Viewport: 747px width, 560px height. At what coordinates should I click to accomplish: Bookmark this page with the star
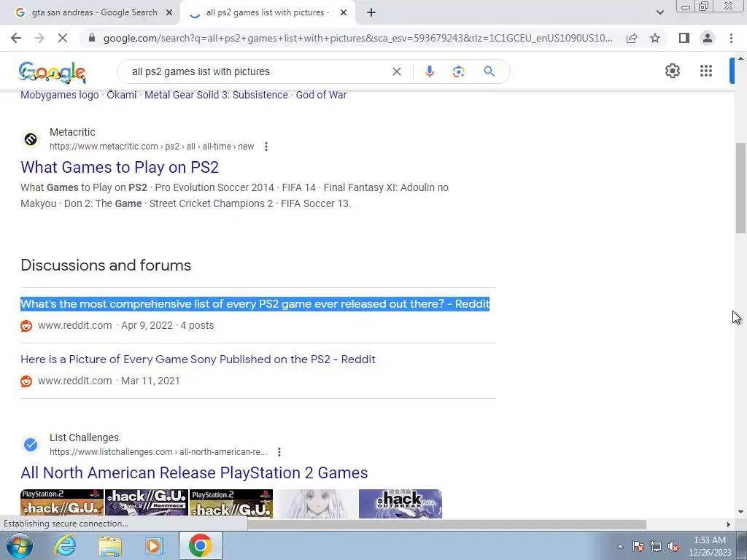pos(655,38)
